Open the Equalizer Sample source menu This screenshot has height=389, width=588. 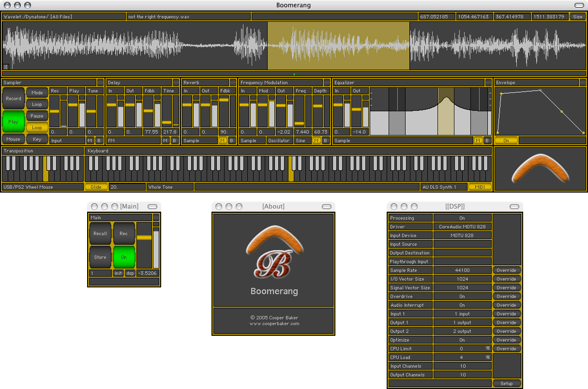pos(403,141)
